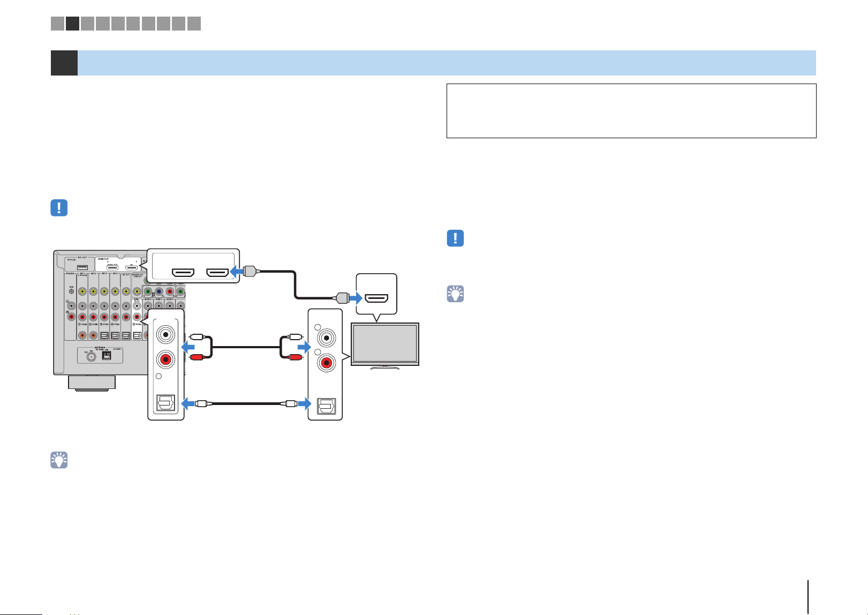Click the red RCA audio jack on the receiver callout

tap(166, 359)
